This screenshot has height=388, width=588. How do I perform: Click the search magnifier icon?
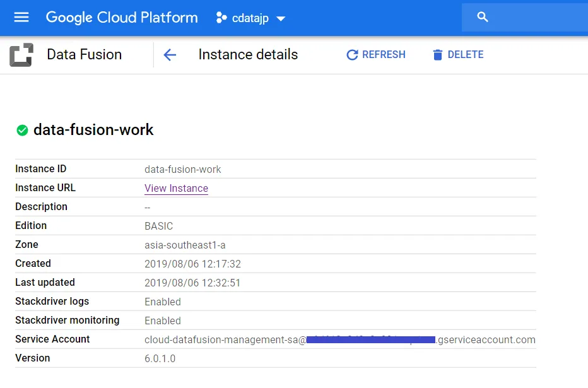483,18
